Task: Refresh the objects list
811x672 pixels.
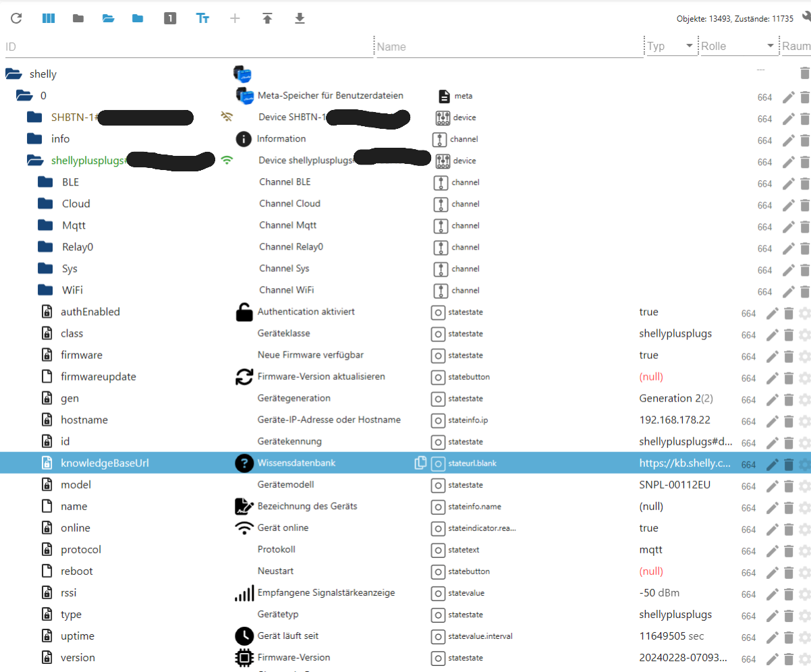Action: coord(16,18)
